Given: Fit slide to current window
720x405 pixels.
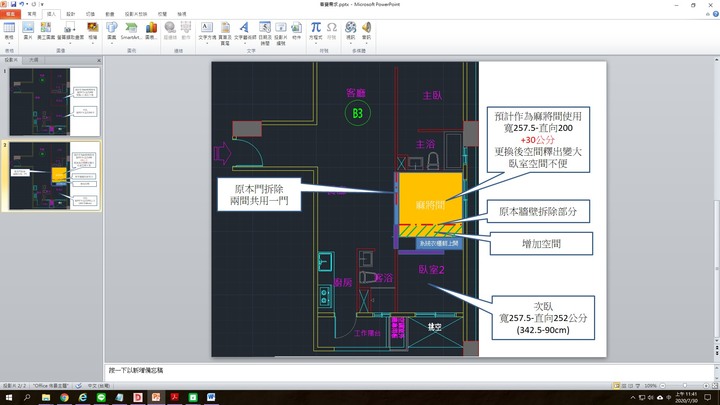Looking at the screenshot, I should coord(714,386).
